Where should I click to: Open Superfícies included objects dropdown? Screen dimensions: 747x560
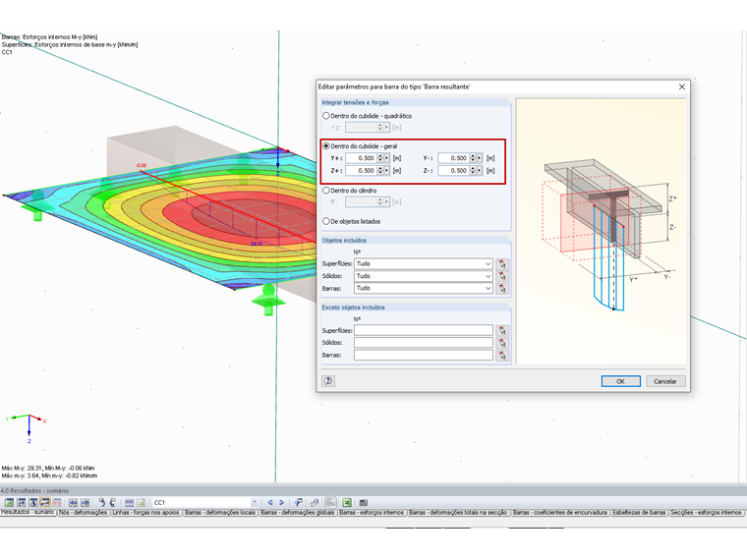pos(488,264)
